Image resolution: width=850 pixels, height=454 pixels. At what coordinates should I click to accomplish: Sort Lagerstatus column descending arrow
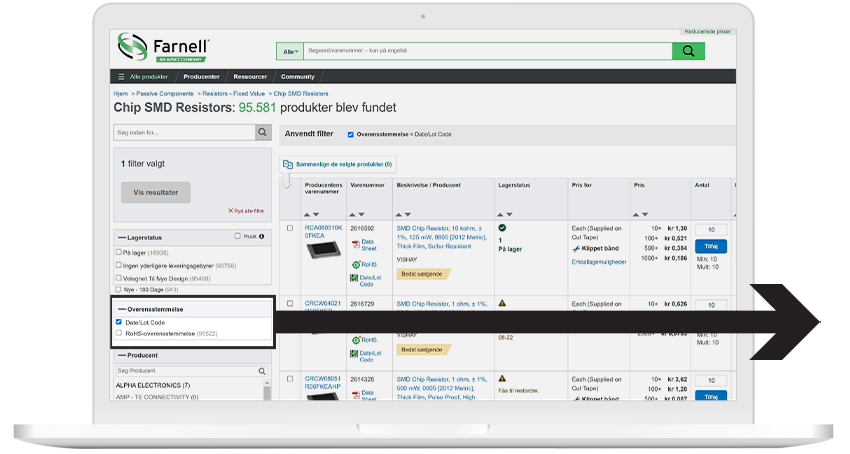(510, 215)
